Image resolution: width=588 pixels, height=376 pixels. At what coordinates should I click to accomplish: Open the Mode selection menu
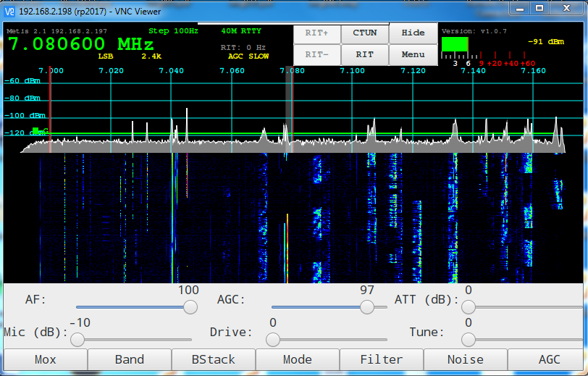298,359
